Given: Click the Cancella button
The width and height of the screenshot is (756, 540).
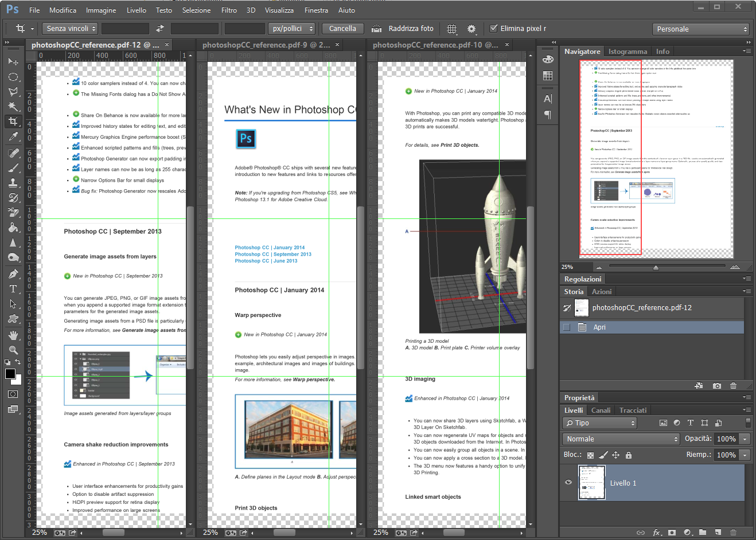Looking at the screenshot, I should pos(342,29).
